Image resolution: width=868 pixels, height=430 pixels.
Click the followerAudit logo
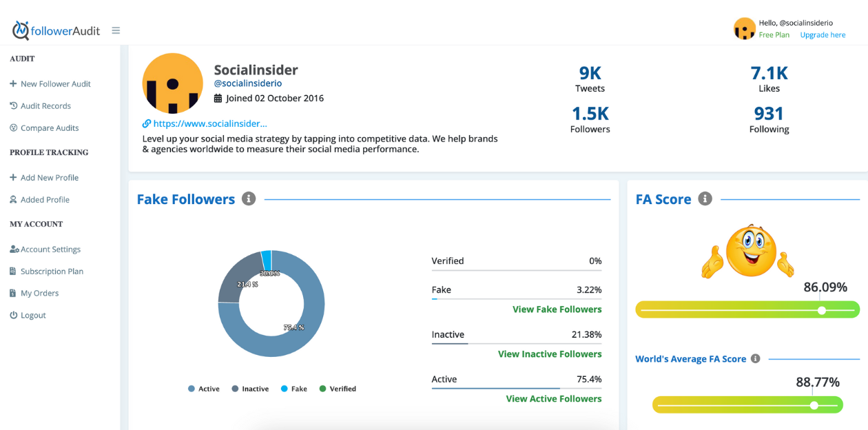[x=56, y=30]
